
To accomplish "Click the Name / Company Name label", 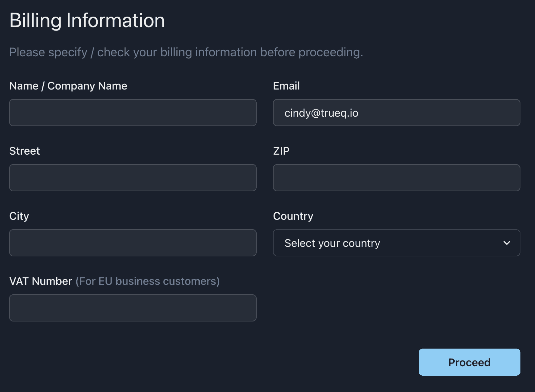I will [68, 86].
